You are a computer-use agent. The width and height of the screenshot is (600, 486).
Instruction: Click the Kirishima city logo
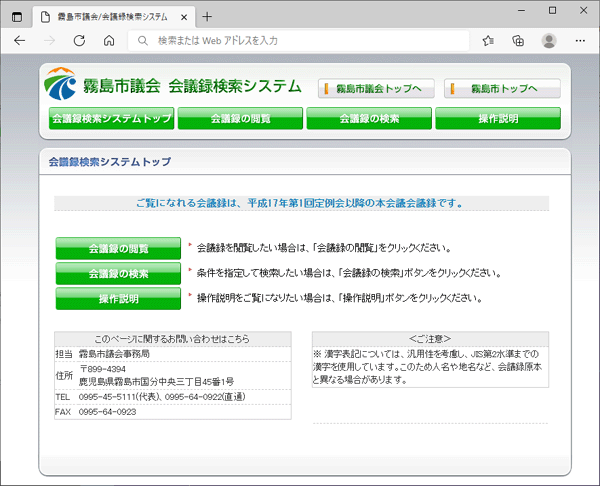pos(60,84)
